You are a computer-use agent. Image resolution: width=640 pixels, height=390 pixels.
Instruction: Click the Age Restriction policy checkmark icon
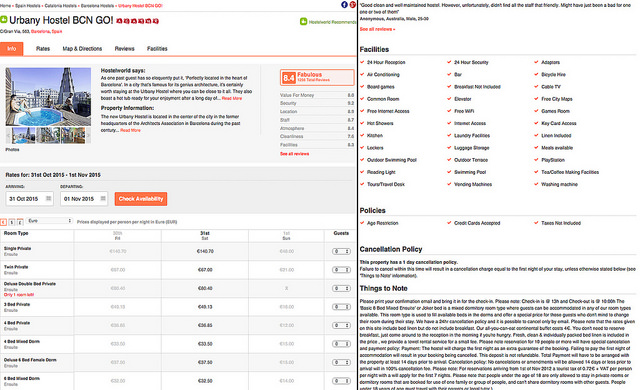(362, 223)
